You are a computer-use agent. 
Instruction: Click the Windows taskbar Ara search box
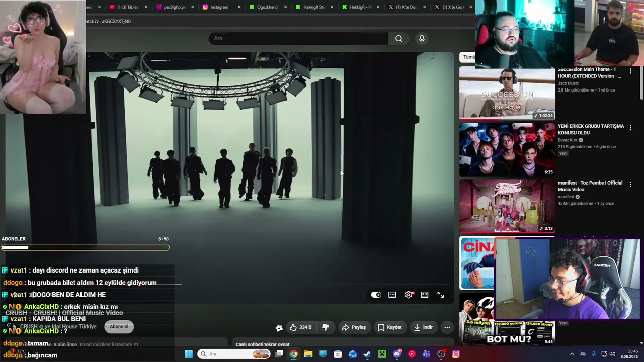tap(235, 354)
